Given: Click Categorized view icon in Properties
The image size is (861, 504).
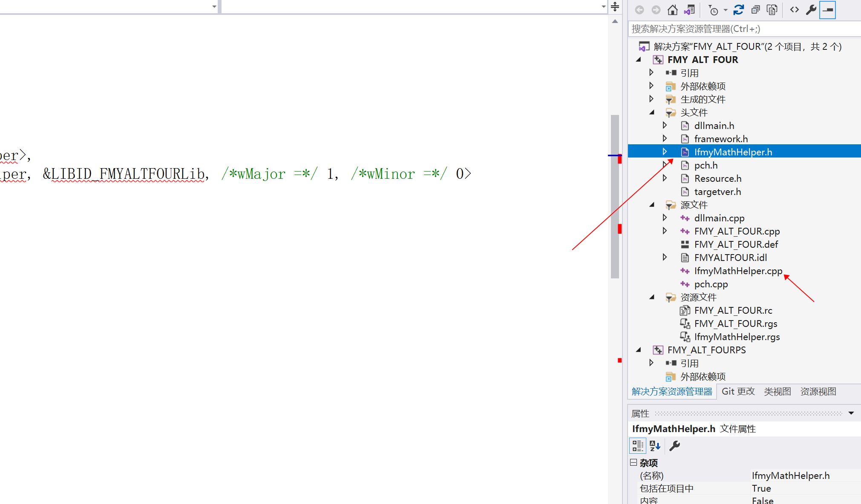Looking at the screenshot, I should coord(638,446).
